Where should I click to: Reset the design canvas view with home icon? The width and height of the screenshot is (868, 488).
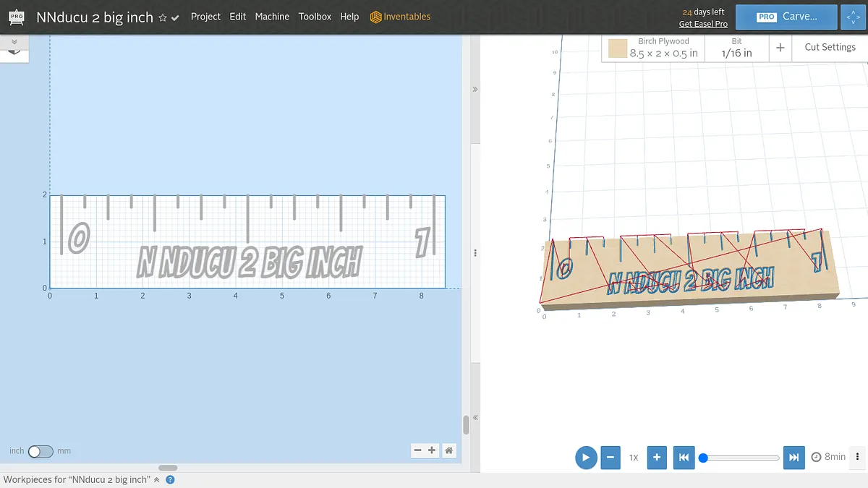(x=449, y=450)
